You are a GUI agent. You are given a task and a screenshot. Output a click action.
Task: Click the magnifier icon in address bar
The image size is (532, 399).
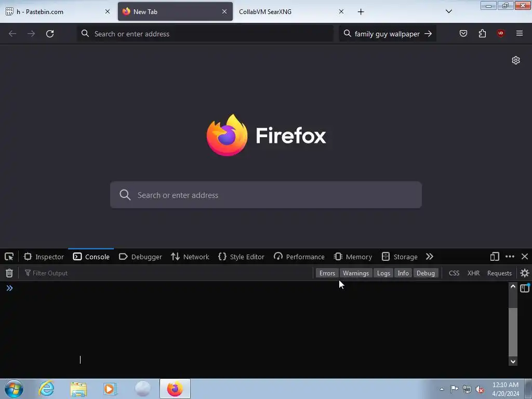pyautogui.click(x=85, y=33)
